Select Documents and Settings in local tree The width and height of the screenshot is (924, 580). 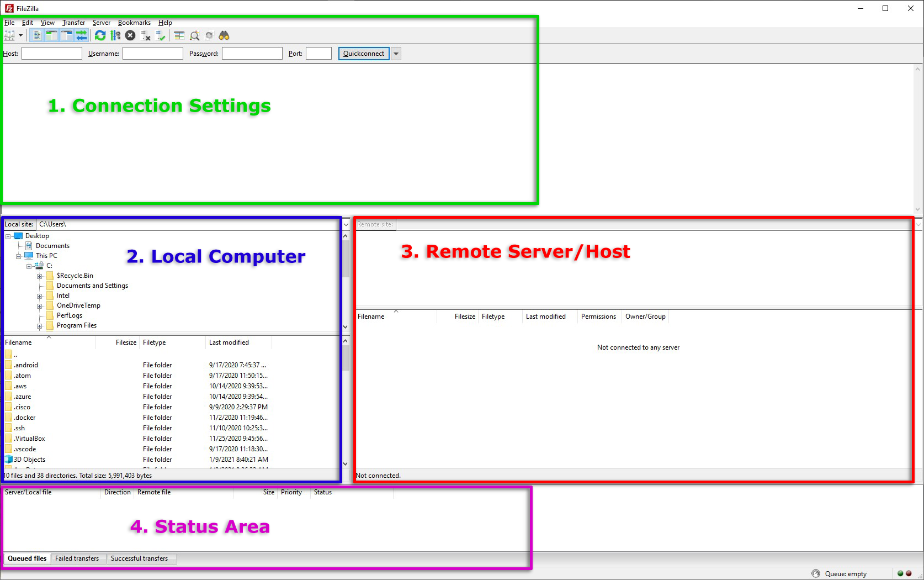point(92,286)
